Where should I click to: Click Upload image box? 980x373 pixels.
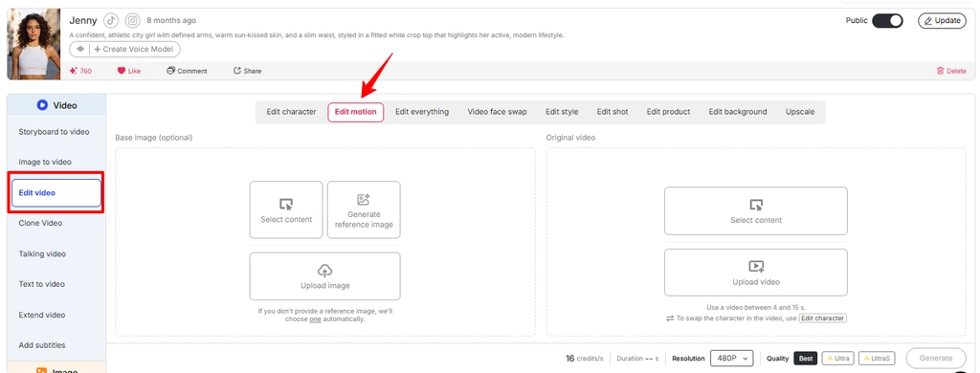pos(325,276)
